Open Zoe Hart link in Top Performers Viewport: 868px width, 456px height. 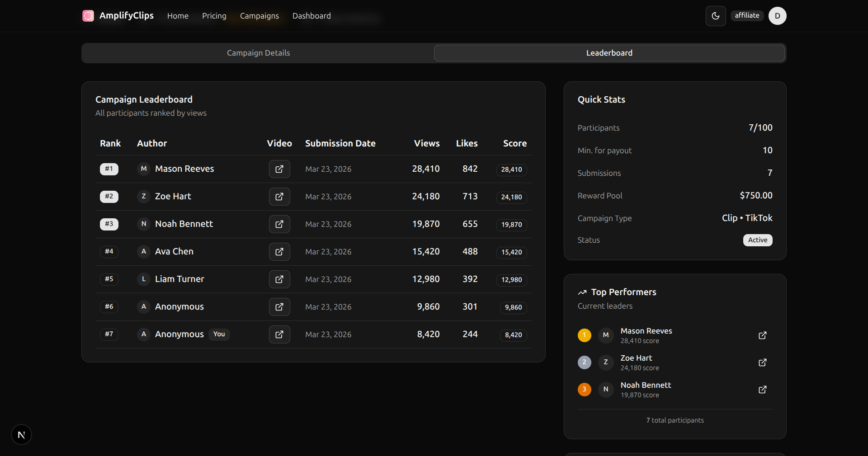(763, 362)
